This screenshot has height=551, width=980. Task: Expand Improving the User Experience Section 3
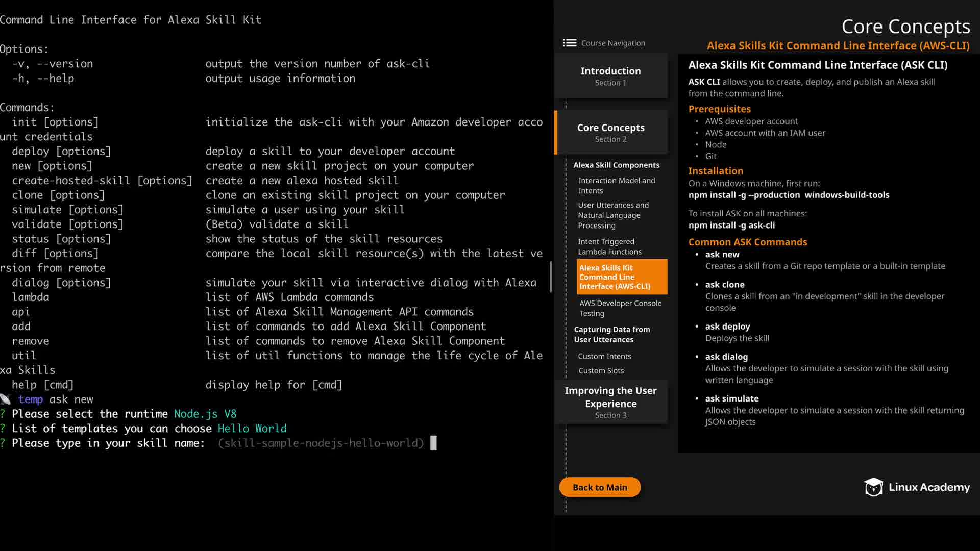(x=610, y=402)
